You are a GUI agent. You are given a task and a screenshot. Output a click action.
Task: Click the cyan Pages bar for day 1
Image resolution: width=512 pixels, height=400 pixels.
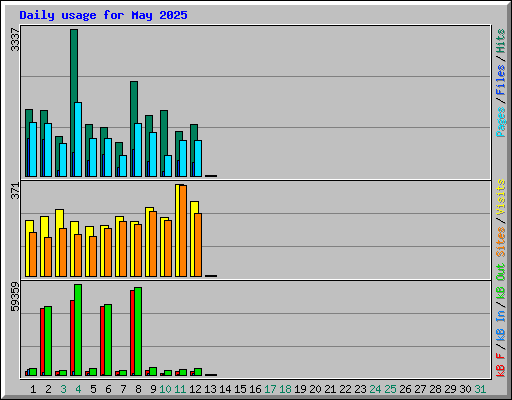33,149
